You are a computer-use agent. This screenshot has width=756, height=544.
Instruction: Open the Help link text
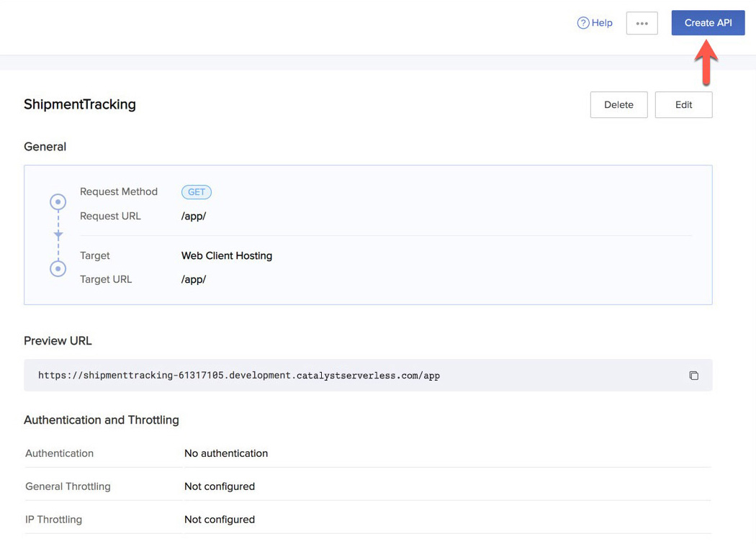(x=602, y=23)
